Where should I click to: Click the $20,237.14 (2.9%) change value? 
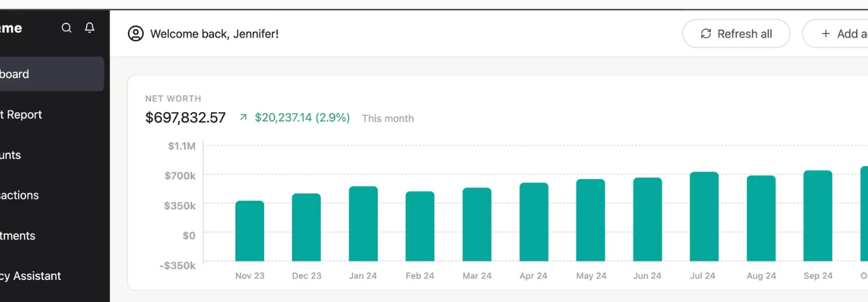click(x=302, y=118)
